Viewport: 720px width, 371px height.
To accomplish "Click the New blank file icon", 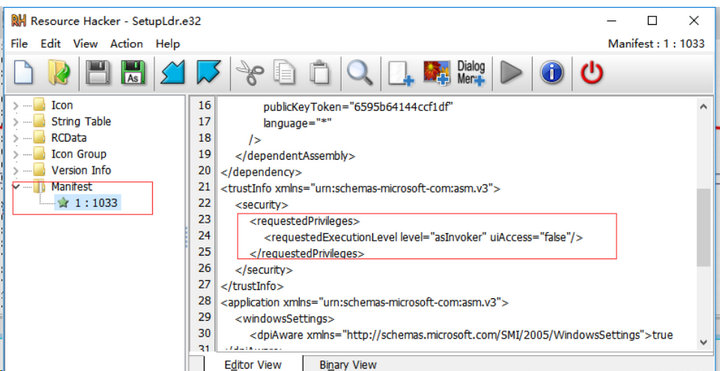I will click(x=23, y=73).
